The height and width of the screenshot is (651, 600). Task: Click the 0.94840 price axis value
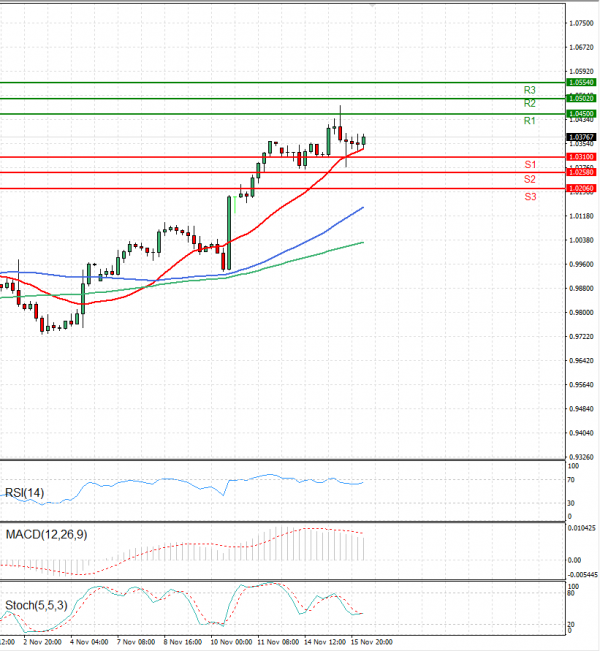click(581, 409)
